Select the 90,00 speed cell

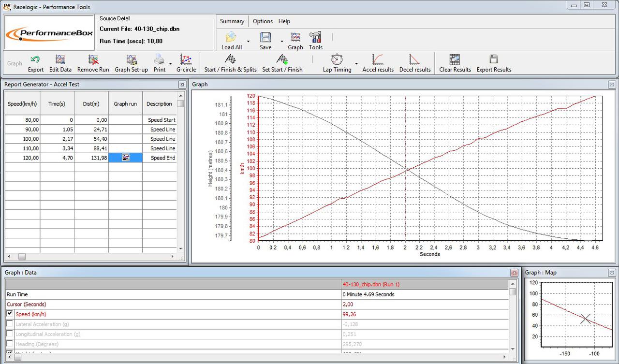[x=22, y=129]
